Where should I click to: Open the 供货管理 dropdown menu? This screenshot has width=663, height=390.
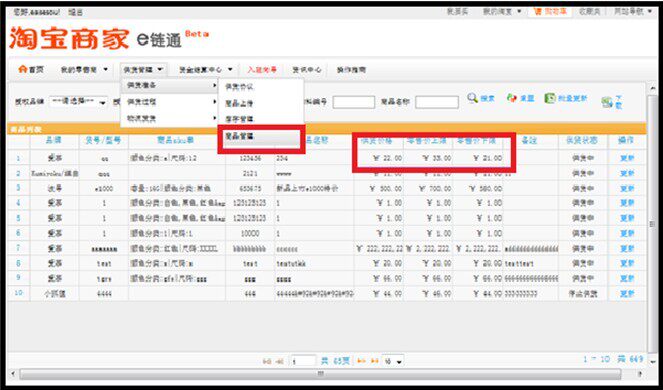pyautogui.click(x=144, y=69)
